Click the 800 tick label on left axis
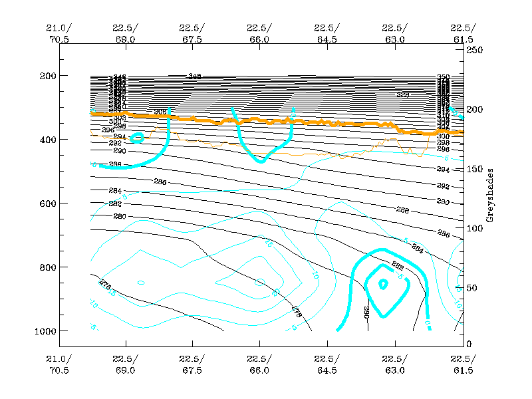This screenshot has height=399, width=532. click(45, 267)
